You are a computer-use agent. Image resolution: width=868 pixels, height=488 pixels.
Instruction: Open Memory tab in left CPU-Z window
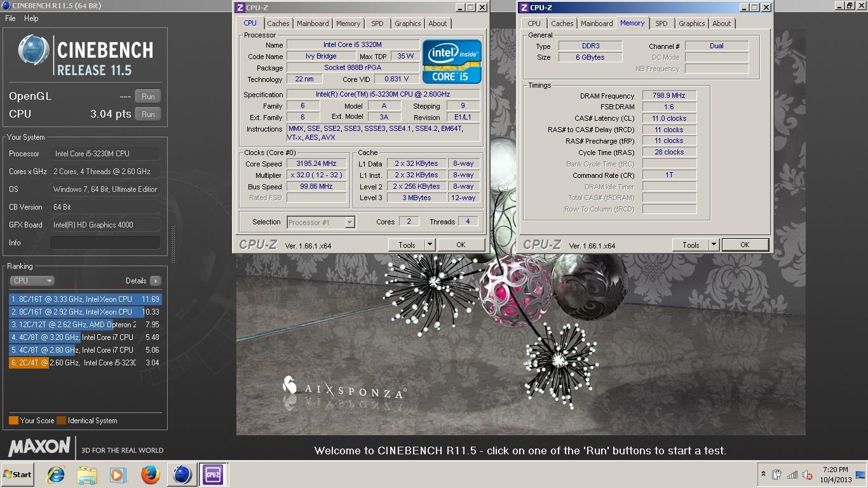click(348, 24)
